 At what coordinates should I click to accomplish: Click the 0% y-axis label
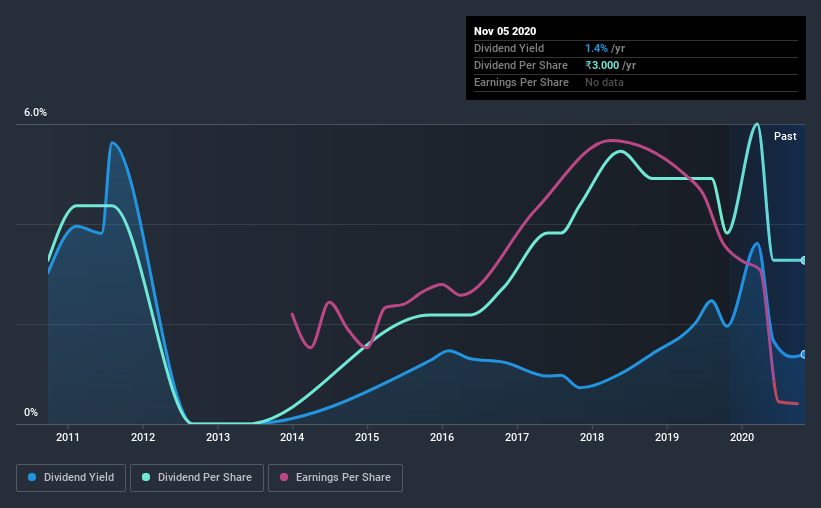[31, 413]
